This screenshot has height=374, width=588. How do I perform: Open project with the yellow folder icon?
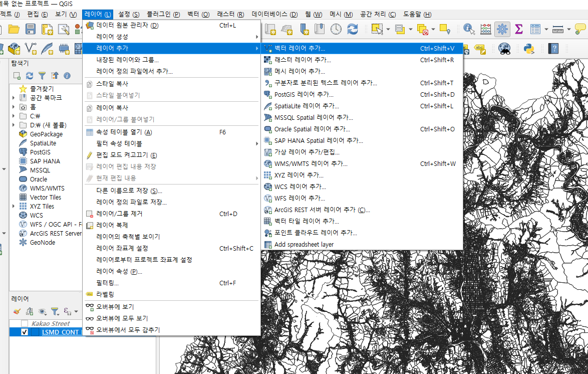coord(14,29)
